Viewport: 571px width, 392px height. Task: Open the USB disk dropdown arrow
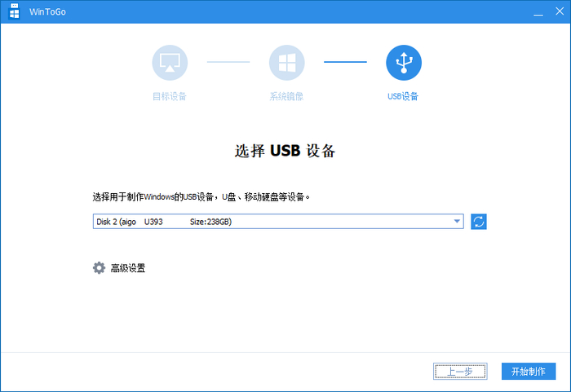[457, 222]
